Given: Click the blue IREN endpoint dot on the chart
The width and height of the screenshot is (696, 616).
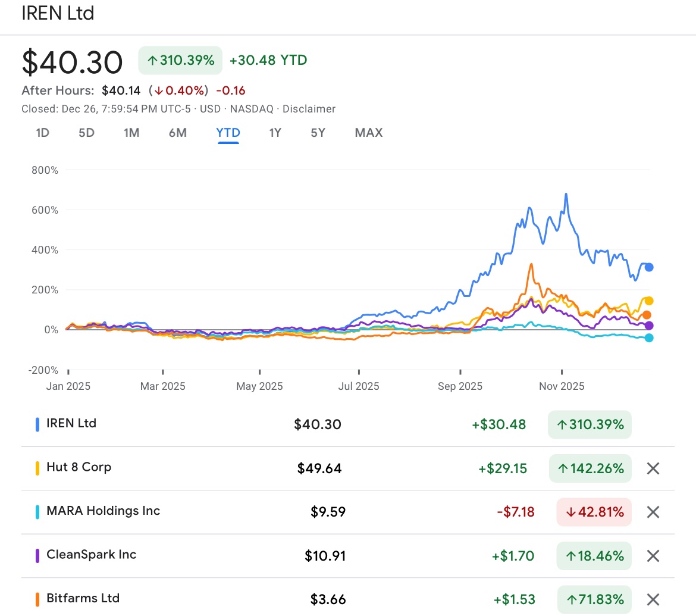Looking at the screenshot, I should pos(648,267).
